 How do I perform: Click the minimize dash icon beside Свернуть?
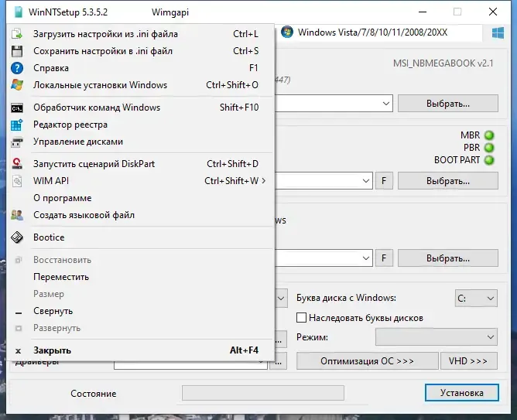click(19, 312)
